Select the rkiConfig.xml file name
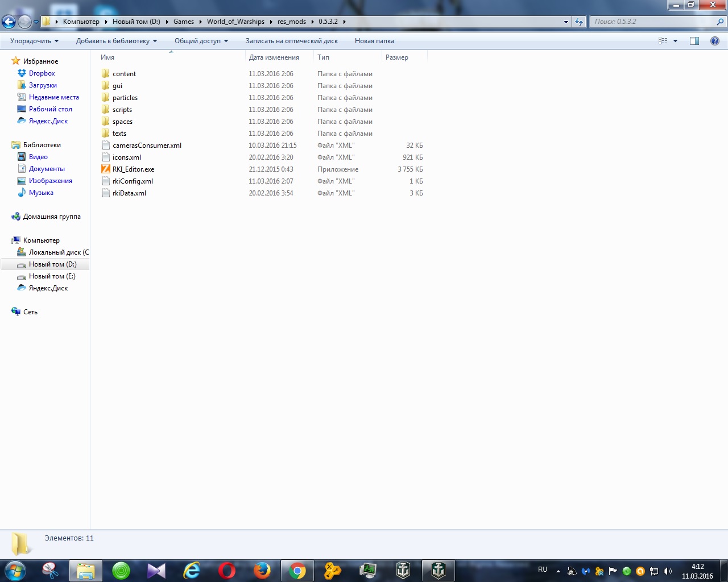Image resolution: width=728 pixels, height=582 pixels. [133, 181]
